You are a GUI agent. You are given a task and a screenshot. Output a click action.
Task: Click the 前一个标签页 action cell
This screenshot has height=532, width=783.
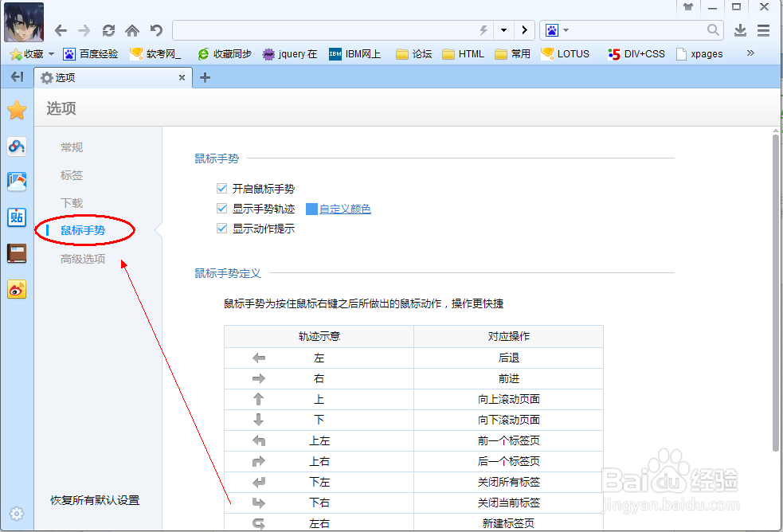(508, 440)
